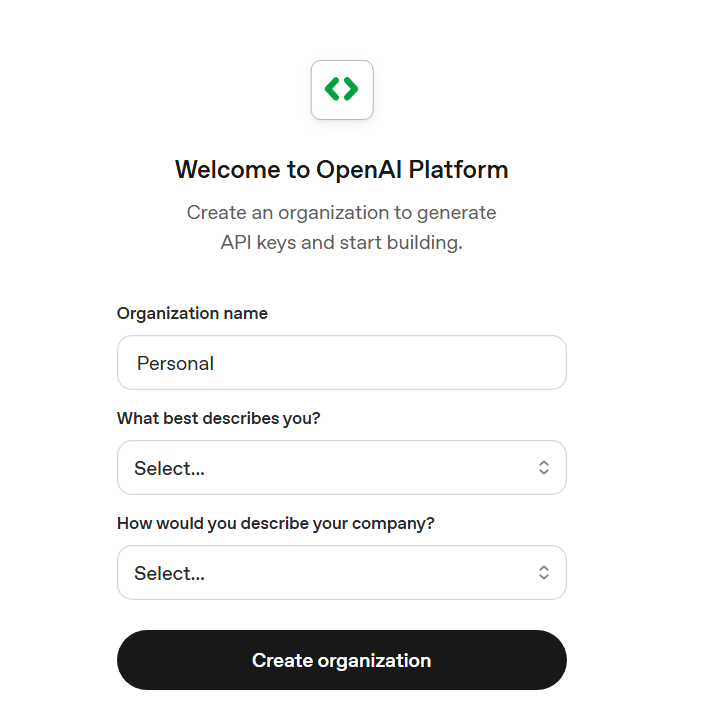This screenshot has height=701, width=715.
Task: Click the green code brackets logo icon
Action: (342, 90)
